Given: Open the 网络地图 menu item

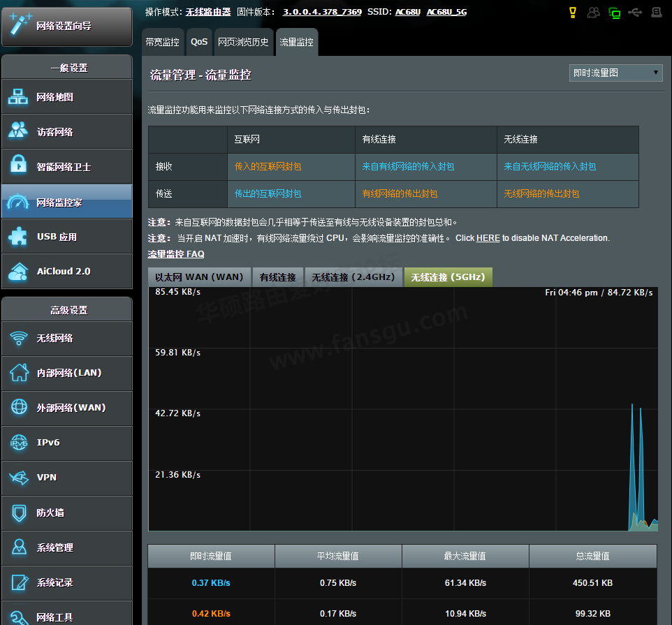Looking at the screenshot, I should (67, 96).
